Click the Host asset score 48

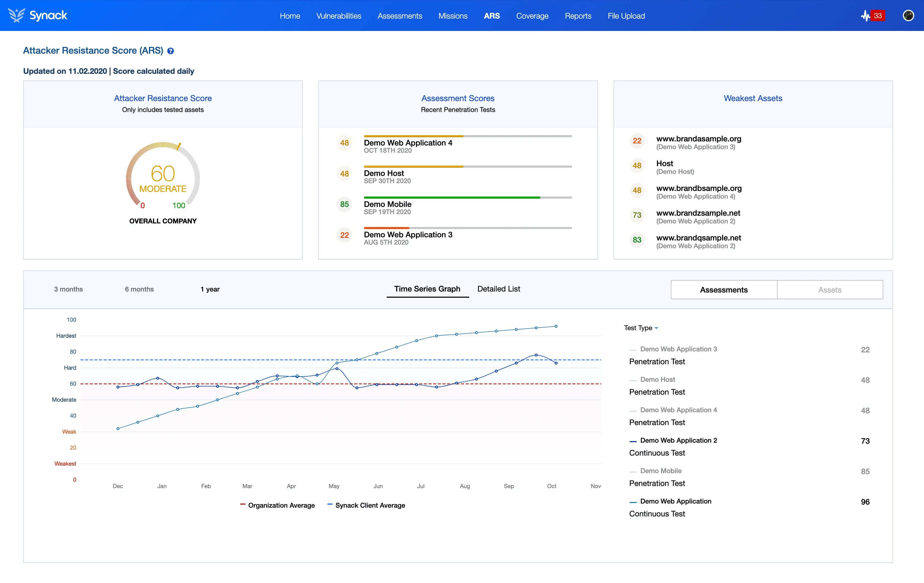pos(637,166)
